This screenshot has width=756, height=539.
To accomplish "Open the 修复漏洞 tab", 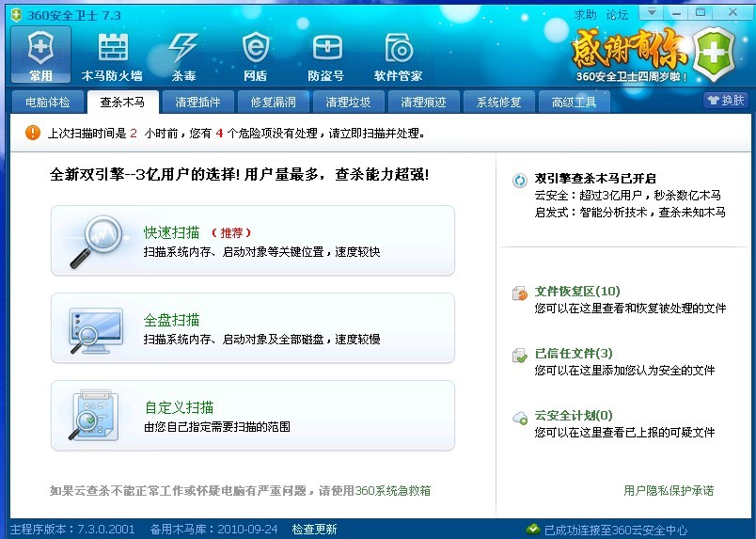I will click(x=273, y=102).
